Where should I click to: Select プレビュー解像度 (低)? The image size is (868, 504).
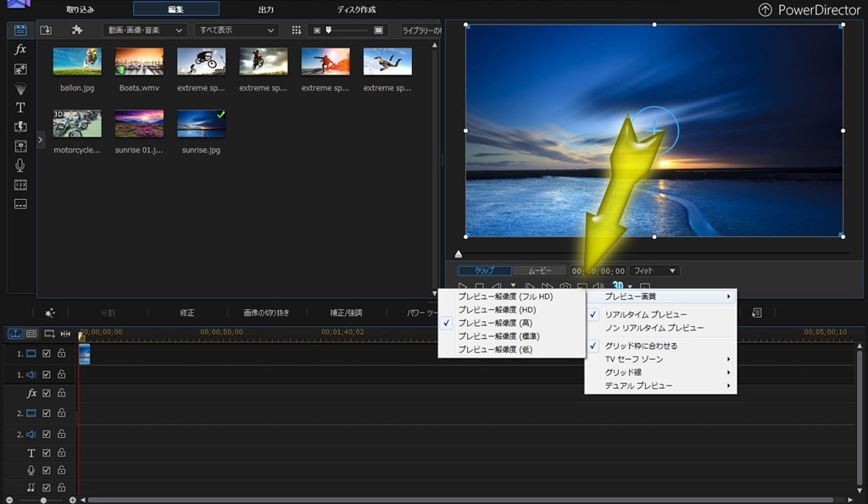(512, 350)
